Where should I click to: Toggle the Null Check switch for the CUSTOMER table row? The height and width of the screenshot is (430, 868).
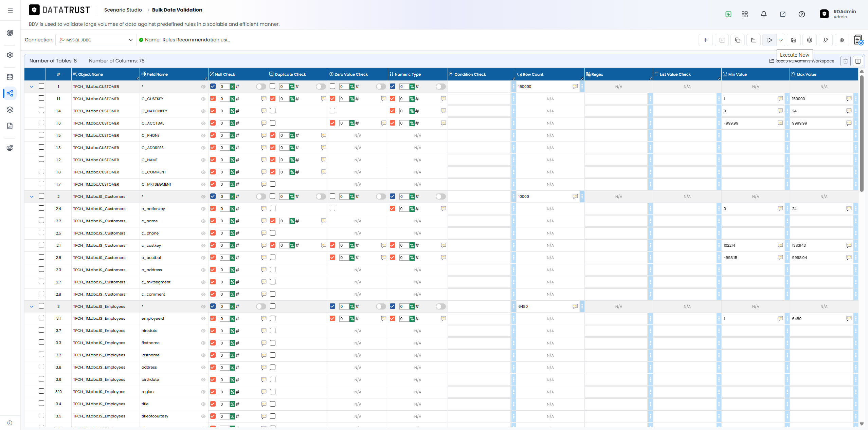tap(261, 87)
